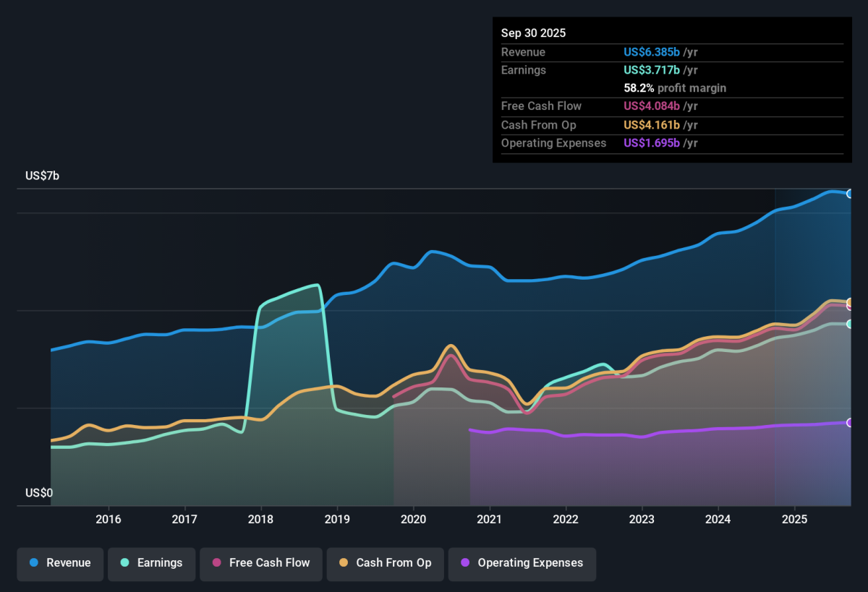Select the Operating Expenses endpoint marker
The image size is (868, 592).
[x=850, y=423]
